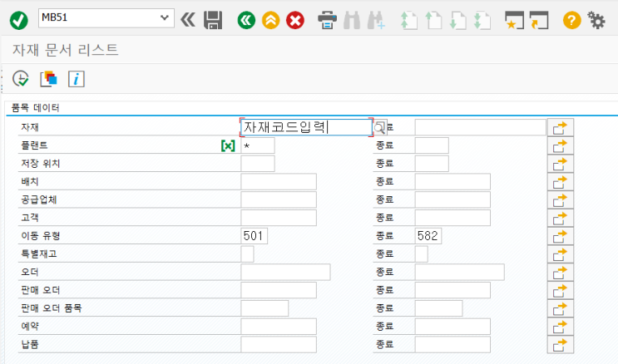Open multiple selection for 오더 row
This screenshot has height=364, width=618.
coord(560,273)
